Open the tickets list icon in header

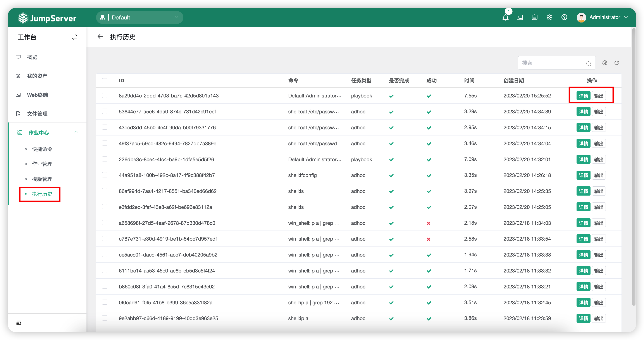click(x=534, y=17)
